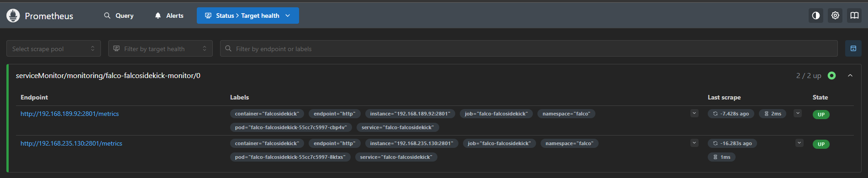This screenshot has width=868, height=178.
Task: Expand labels chevron for 192.168.189.92 row
Action: coord(694,113)
